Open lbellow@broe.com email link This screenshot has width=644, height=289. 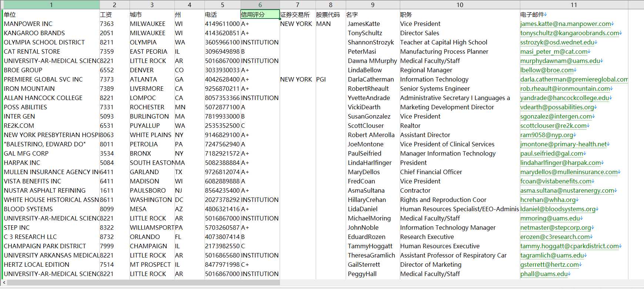pyautogui.click(x=547, y=70)
